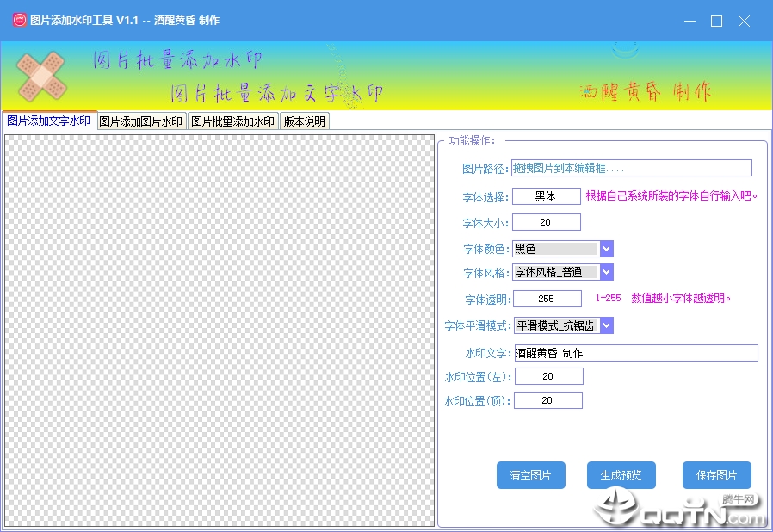Expand the 字体平滑模式 dropdown
The width and height of the screenshot is (773, 532).
(606, 325)
